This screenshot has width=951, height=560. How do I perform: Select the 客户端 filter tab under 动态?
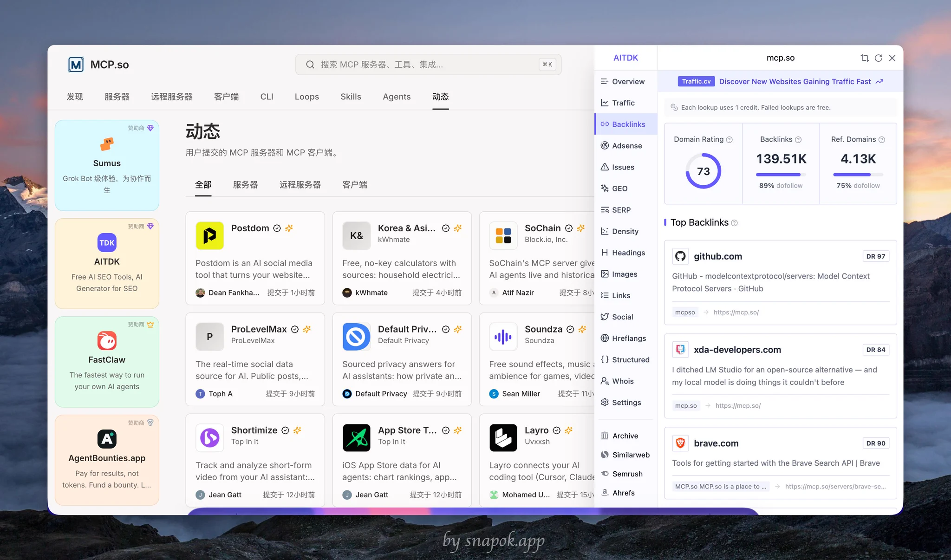click(x=355, y=184)
